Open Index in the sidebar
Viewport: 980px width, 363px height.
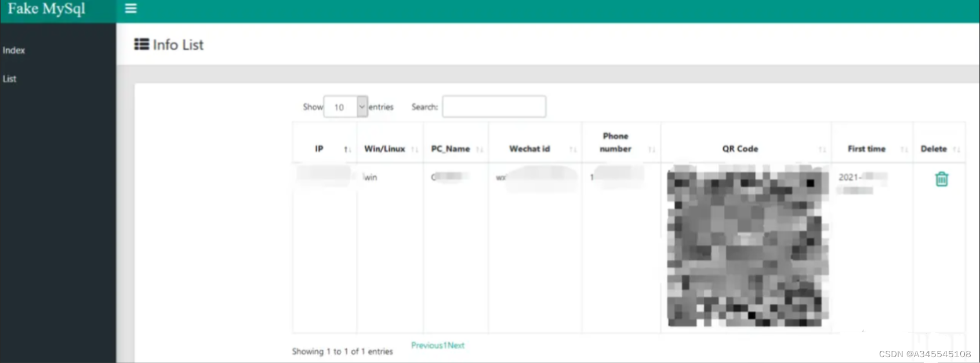click(x=14, y=50)
